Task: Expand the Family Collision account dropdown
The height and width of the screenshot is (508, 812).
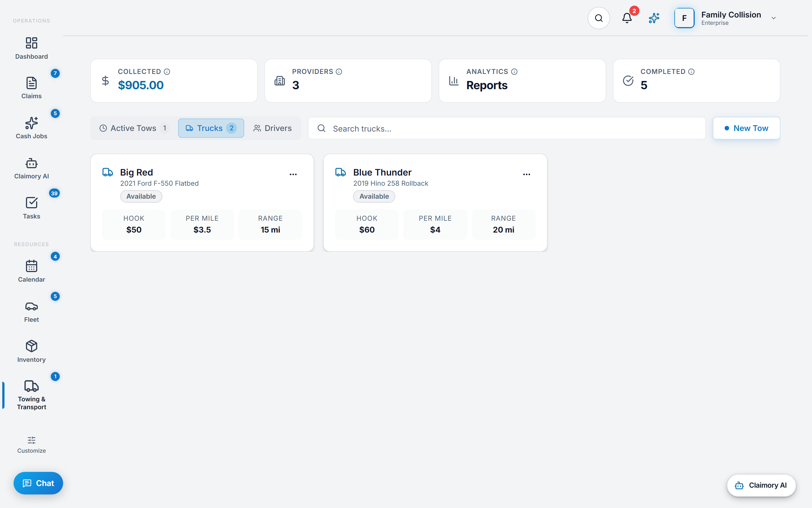Action: [773, 18]
